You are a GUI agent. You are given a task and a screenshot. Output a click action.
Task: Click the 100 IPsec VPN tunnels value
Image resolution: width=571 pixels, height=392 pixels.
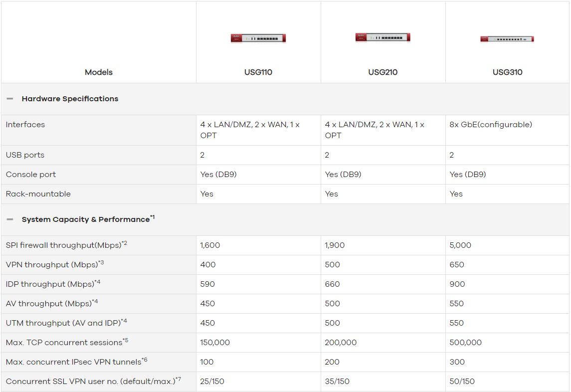206,362
